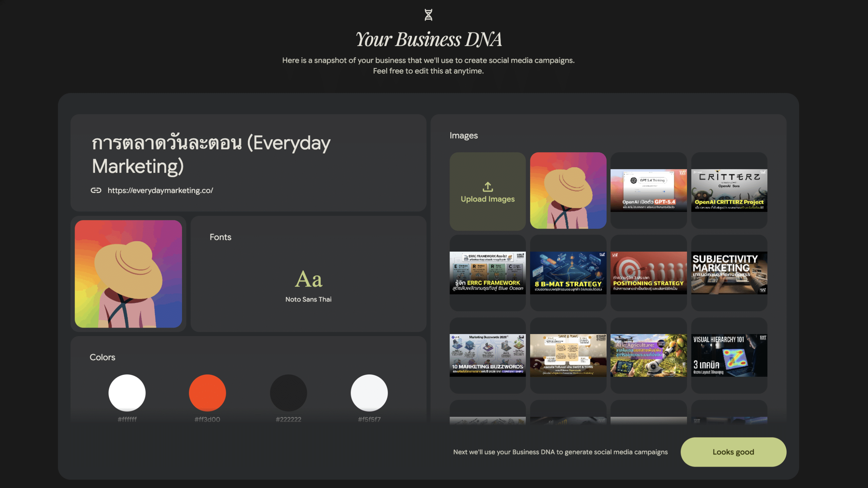Click the large straw hat logo image
The height and width of the screenshot is (488, 868).
pos(128,274)
